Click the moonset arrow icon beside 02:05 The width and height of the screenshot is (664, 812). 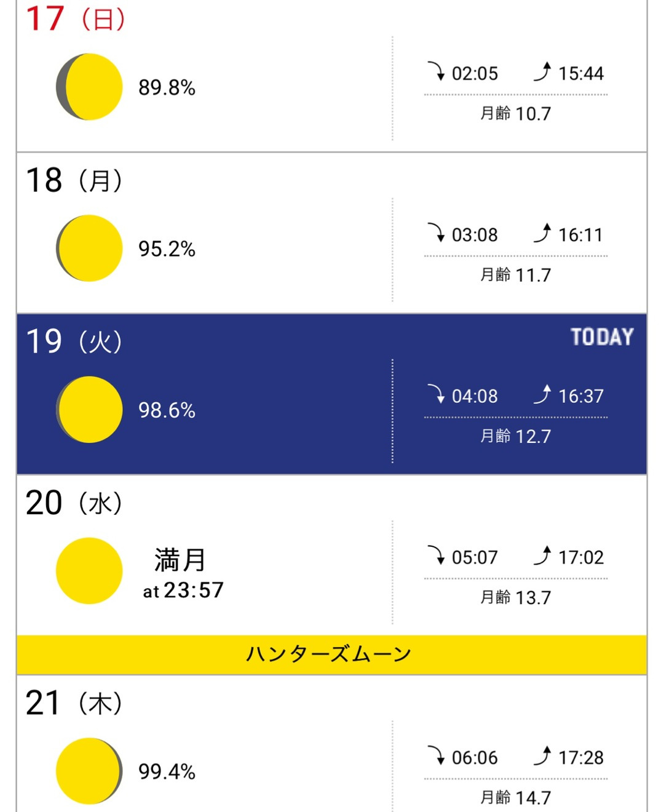(x=437, y=72)
